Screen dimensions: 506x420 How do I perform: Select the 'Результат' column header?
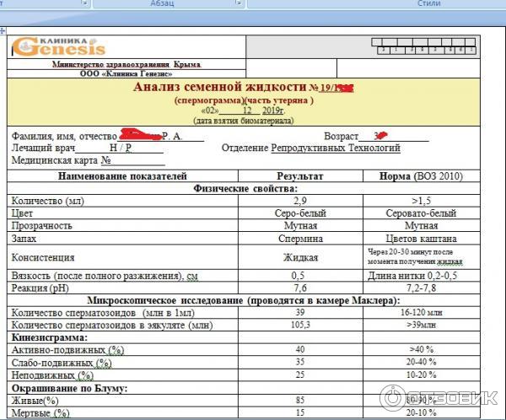tap(299, 176)
